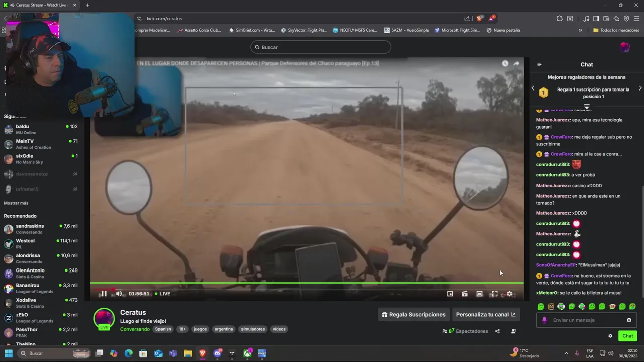The height and width of the screenshot is (362, 644).
Task: Select the brown angry face emote
Action: point(551,306)
